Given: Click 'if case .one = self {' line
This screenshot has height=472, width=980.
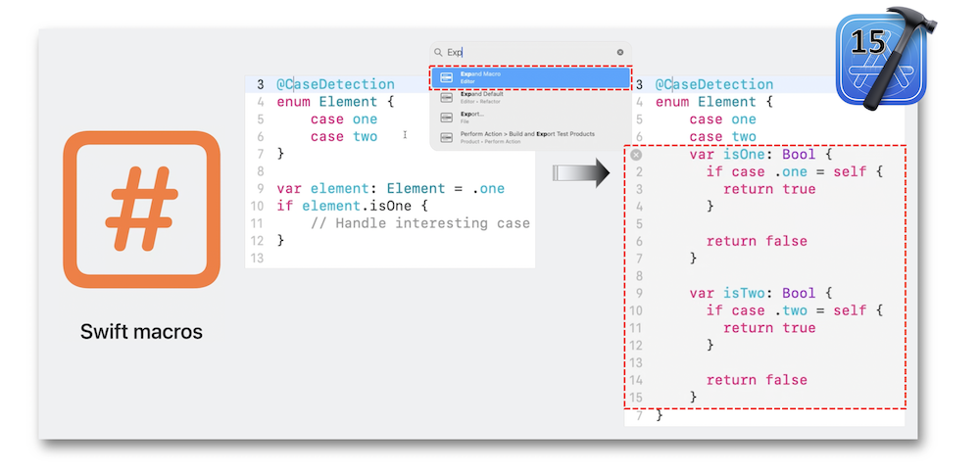Looking at the screenshot, I should pos(795,171).
